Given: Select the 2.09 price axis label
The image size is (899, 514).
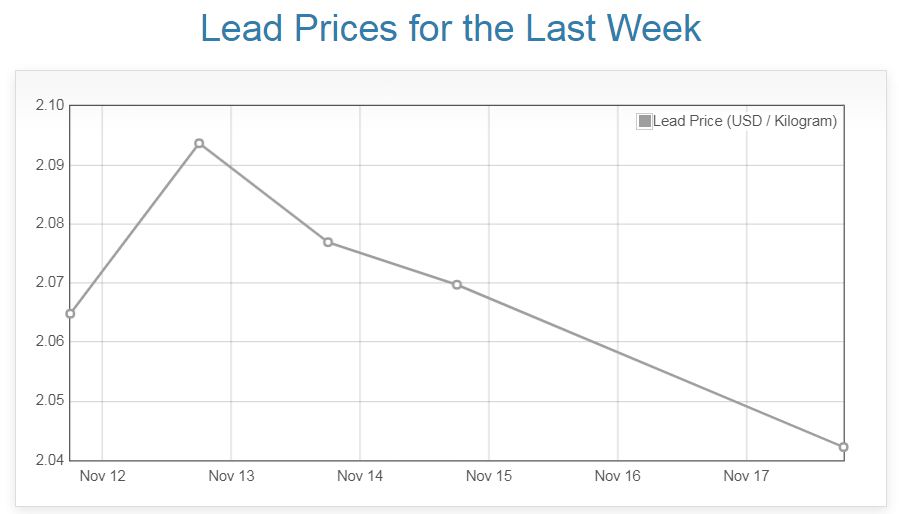Looking at the screenshot, I should [x=49, y=164].
